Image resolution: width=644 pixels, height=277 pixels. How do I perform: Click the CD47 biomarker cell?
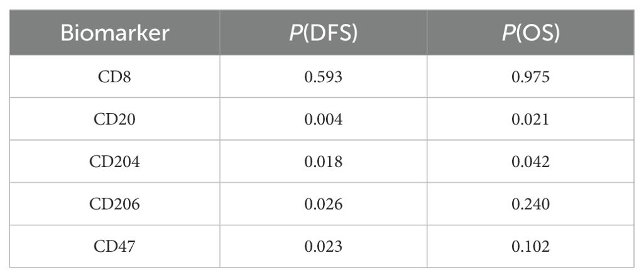[x=115, y=246]
